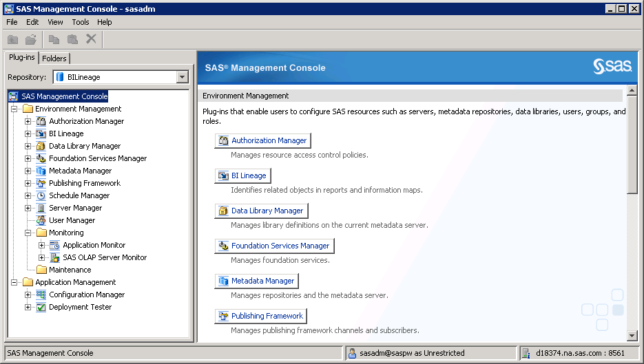Click 'd18374.na.sas.com : 8561' status text

tap(580, 353)
